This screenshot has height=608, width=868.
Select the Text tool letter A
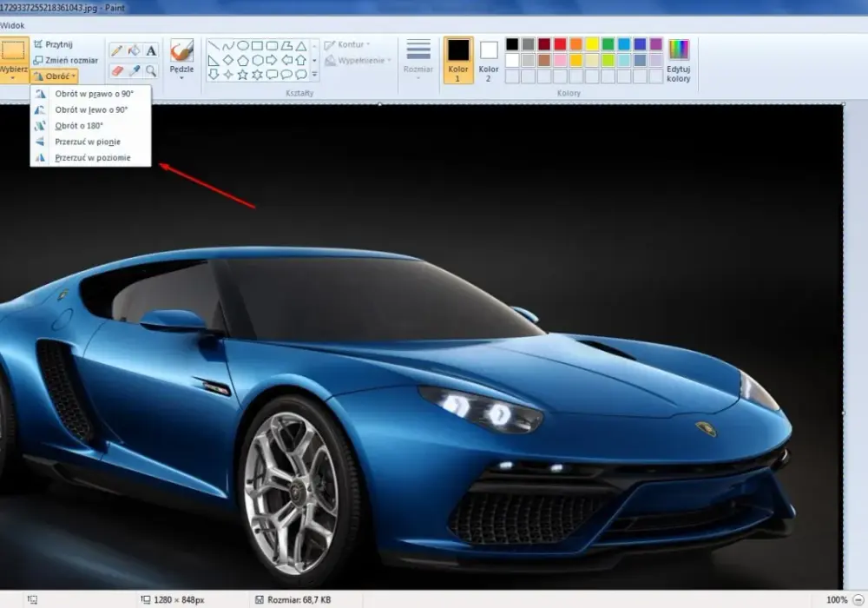(x=150, y=51)
